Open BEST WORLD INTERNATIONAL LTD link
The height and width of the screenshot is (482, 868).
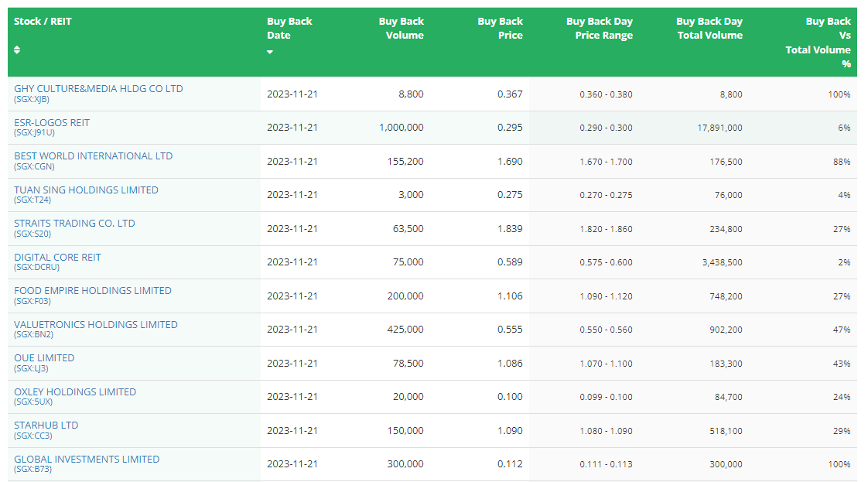(94, 156)
